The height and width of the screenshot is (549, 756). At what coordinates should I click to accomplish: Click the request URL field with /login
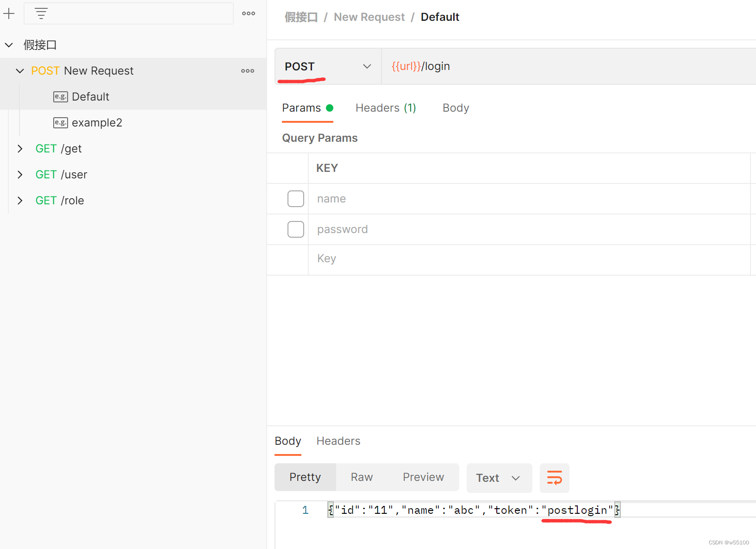point(569,66)
